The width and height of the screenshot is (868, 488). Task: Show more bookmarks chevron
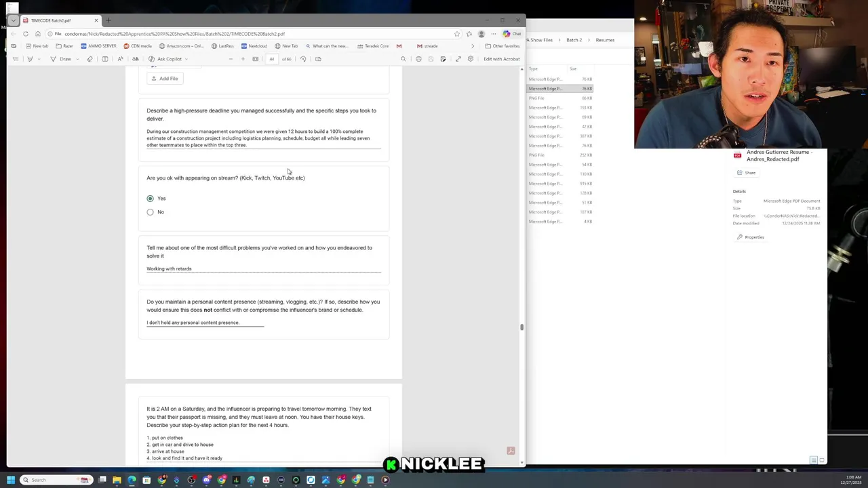[x=473, y=46]
